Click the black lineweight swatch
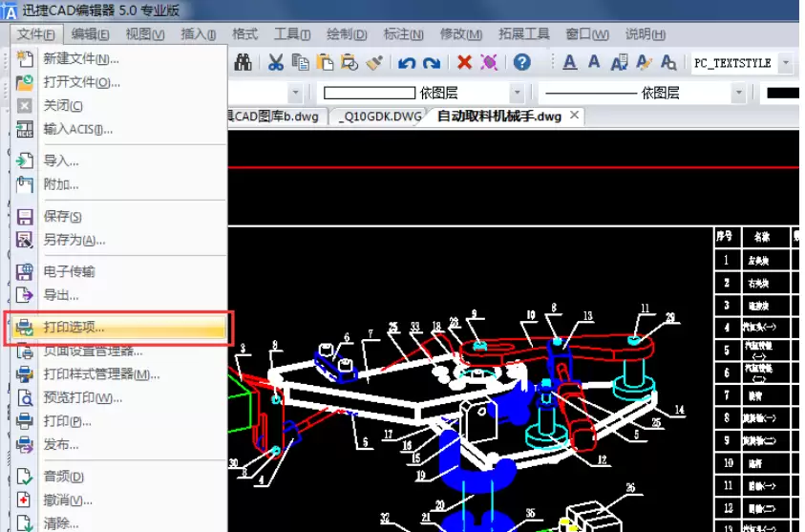Viewport: 805px width, 532px height. pyautogui.click(x=782, y=93)
